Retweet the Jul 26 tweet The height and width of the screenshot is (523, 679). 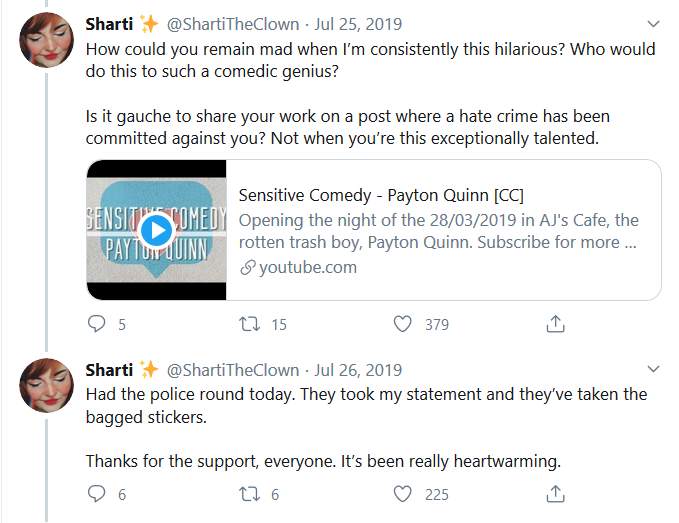250,494
